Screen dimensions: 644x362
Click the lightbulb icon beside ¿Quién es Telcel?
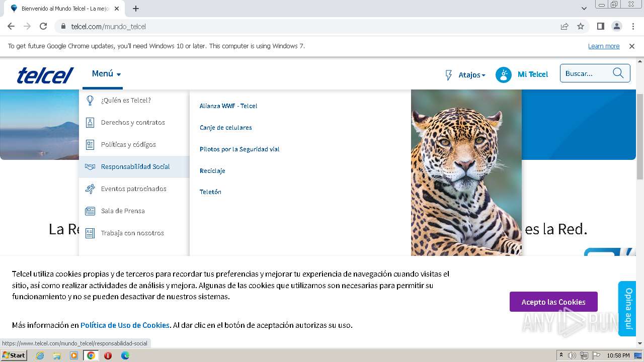[90, 101]
